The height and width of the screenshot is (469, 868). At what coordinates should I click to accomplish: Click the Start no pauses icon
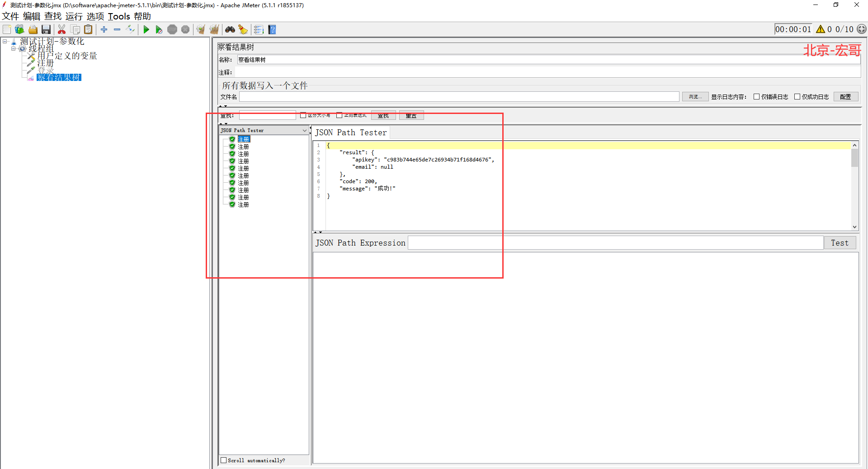coord(159,30)
